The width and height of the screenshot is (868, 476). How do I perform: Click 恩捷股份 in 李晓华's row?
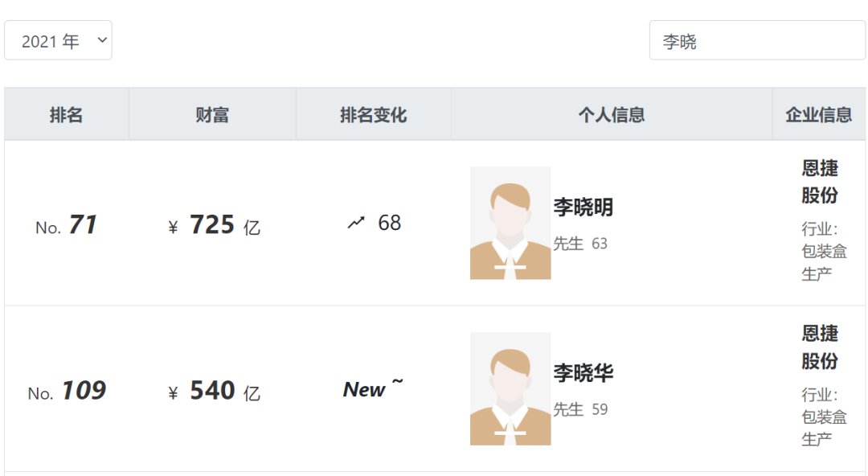[x=820, y=347]
